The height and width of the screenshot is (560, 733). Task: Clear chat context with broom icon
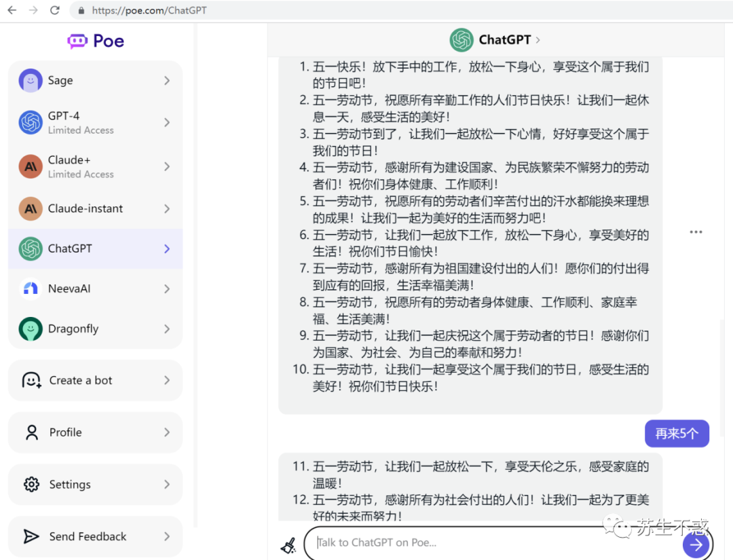point(288,544)
